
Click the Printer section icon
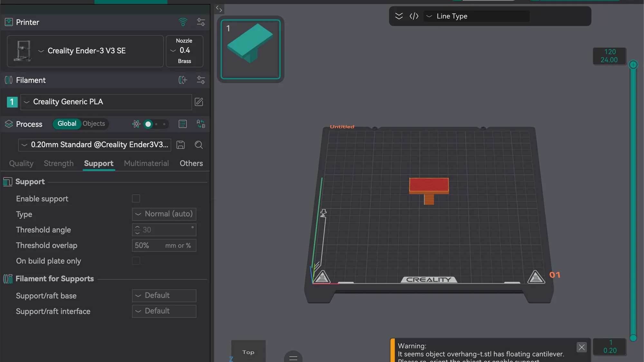point(9,22)
